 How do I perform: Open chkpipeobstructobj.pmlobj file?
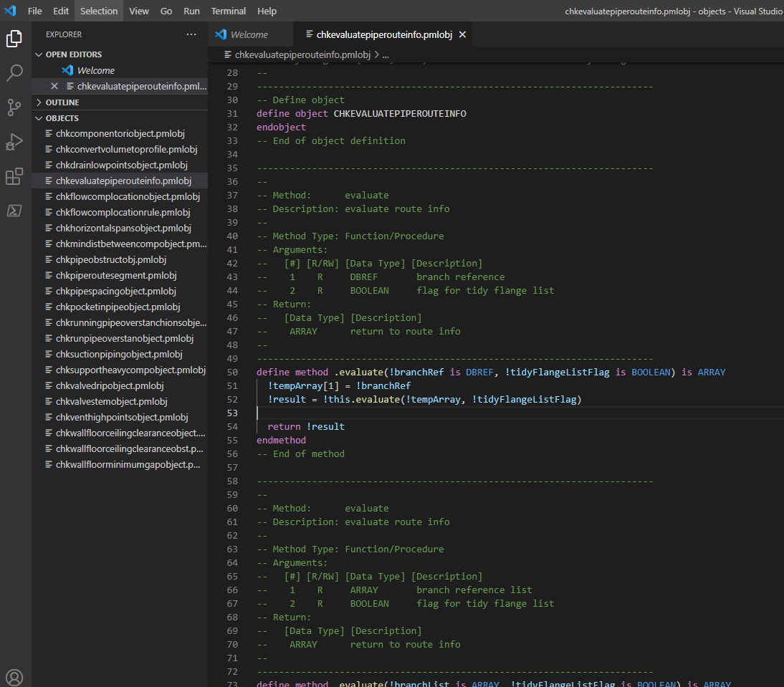click(111, 259)
